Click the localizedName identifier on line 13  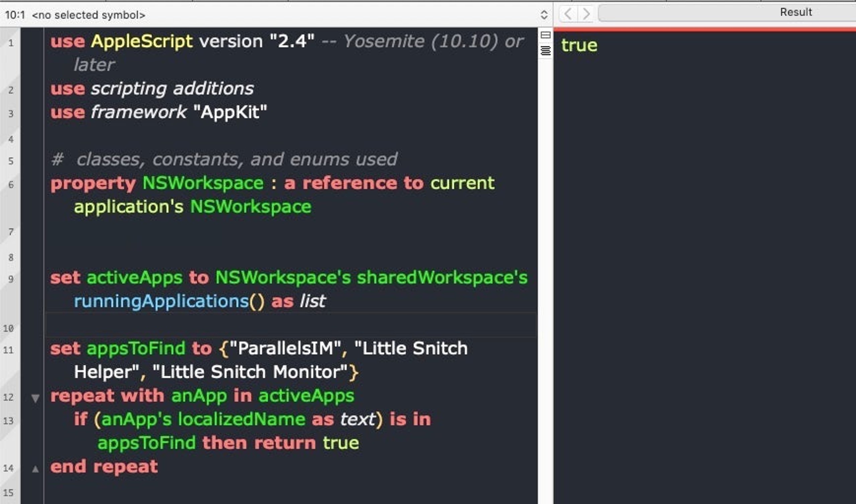241,419
